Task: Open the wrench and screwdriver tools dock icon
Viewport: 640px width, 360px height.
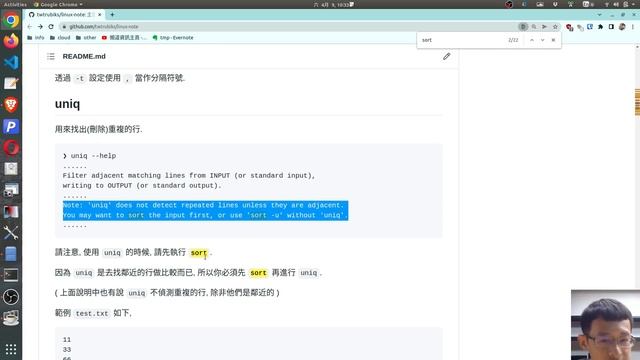Action: [x=11, y=233]
